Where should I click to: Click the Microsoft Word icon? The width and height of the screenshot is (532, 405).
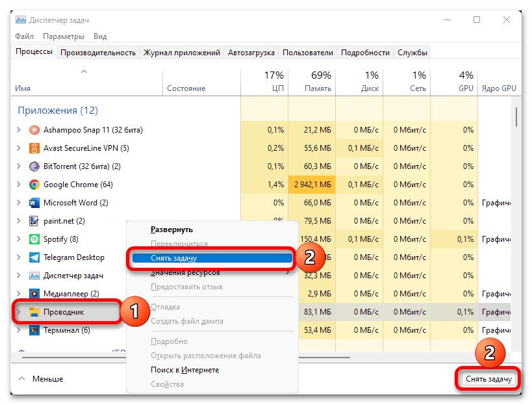(x=34, y=203)
